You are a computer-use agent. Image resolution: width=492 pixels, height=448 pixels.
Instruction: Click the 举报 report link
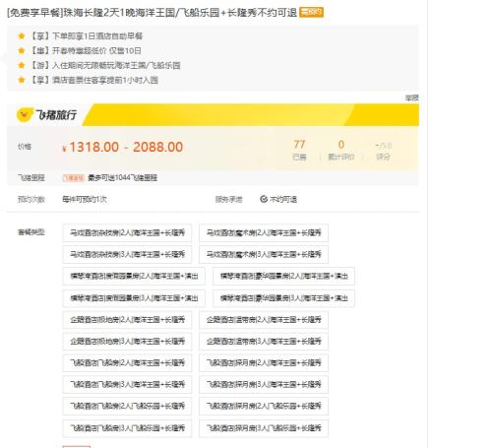411,97
